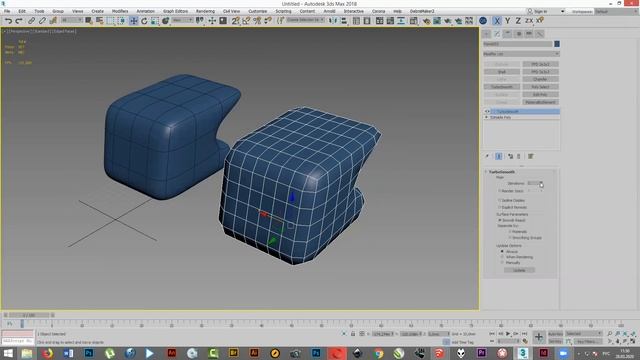This screenshot has height=360, width=640.
Task: Open the reference coordinate system dropdown
Action: [182, 20]
